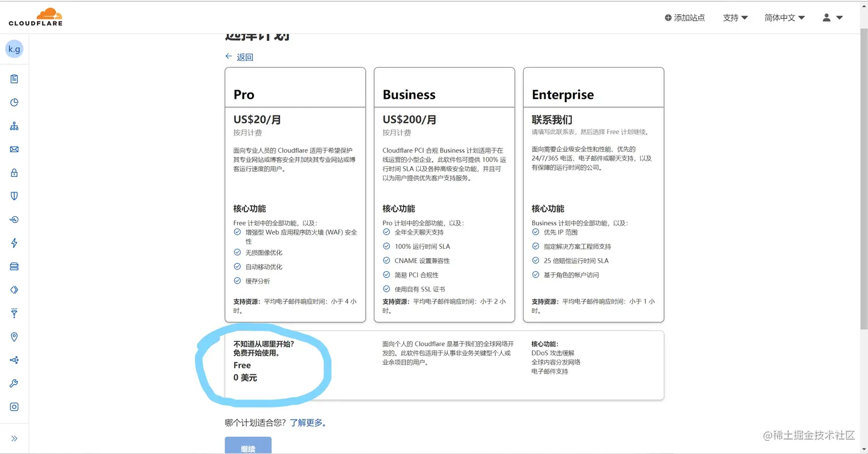The width and height of the screenshot is (868, 454).
Task: Open the Network location pin icon
Action: [14, 337]
